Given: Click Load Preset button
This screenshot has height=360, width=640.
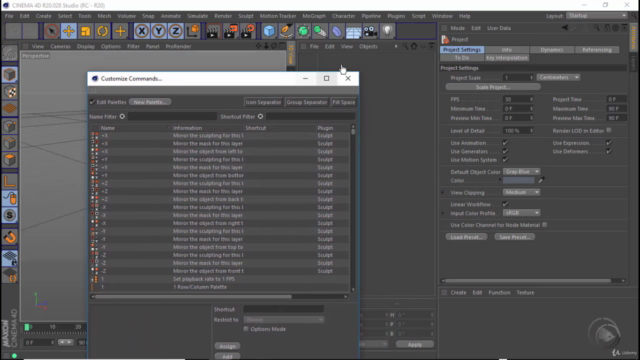Looking at the screenshot, I should [466, 237].
